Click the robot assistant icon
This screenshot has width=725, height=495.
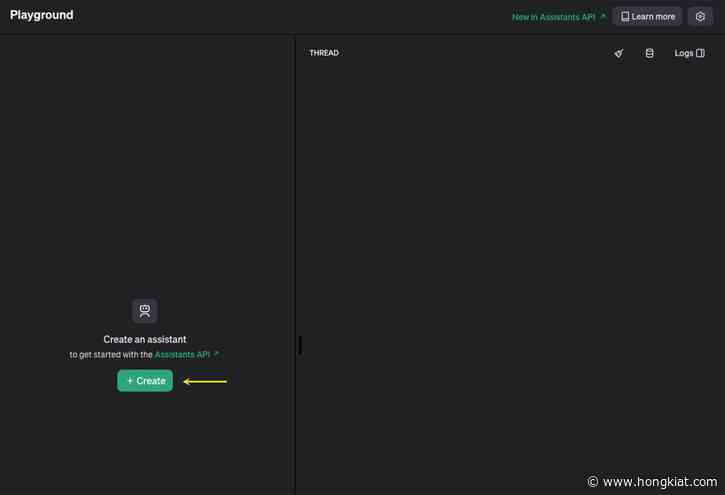pos(145,311)
